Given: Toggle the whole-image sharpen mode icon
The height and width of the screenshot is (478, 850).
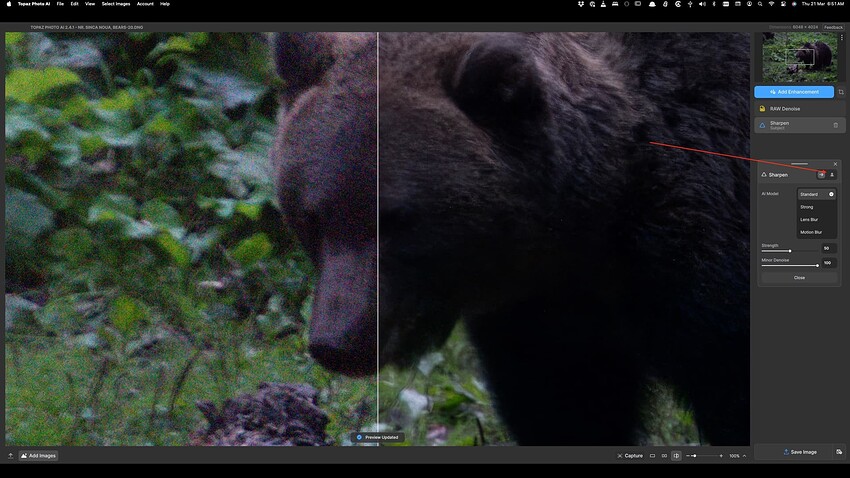Looking at the screenshot, I should click(821, 175).
